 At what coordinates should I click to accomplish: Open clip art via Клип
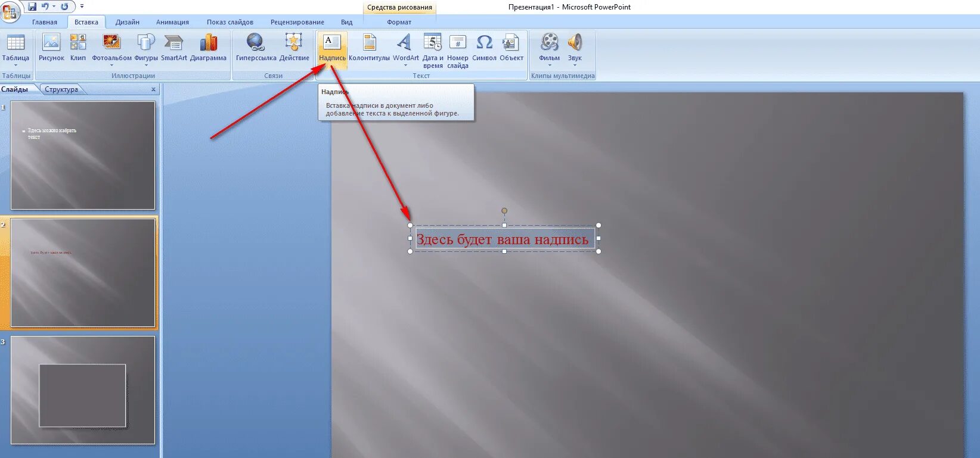pyautogui.click(x=78, y=48)
